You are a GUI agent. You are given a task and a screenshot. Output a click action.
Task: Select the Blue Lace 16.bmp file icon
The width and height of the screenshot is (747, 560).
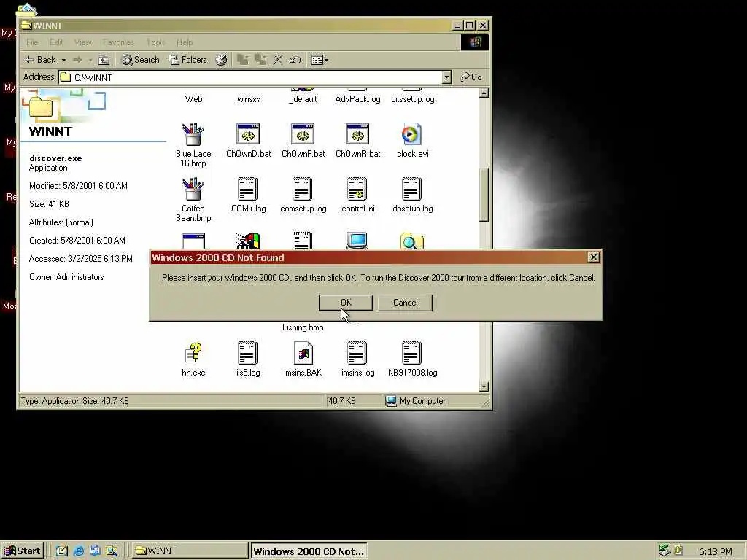tap(193, 134)
